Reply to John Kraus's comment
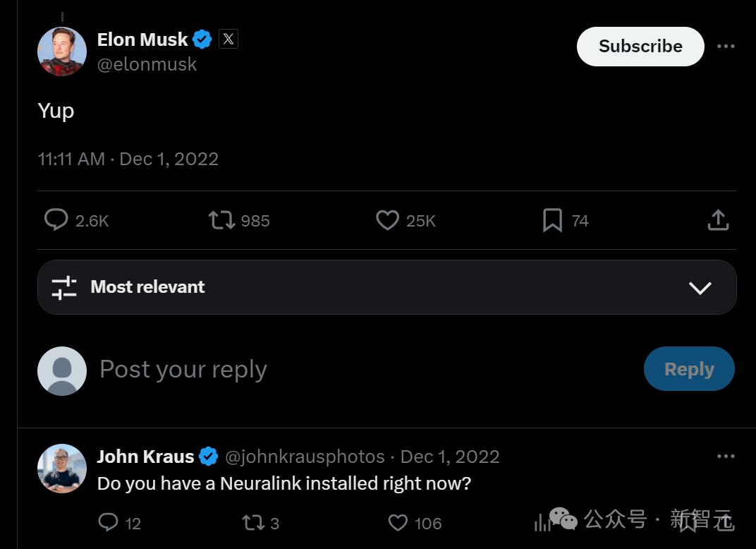756x549 pixels. [108, 522]
